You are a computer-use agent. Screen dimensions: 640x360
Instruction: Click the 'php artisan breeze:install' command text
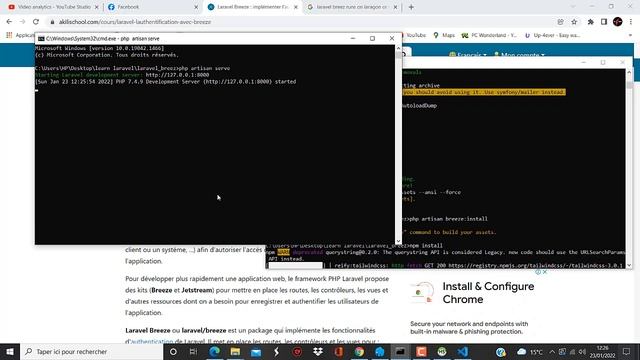[448, 219]
